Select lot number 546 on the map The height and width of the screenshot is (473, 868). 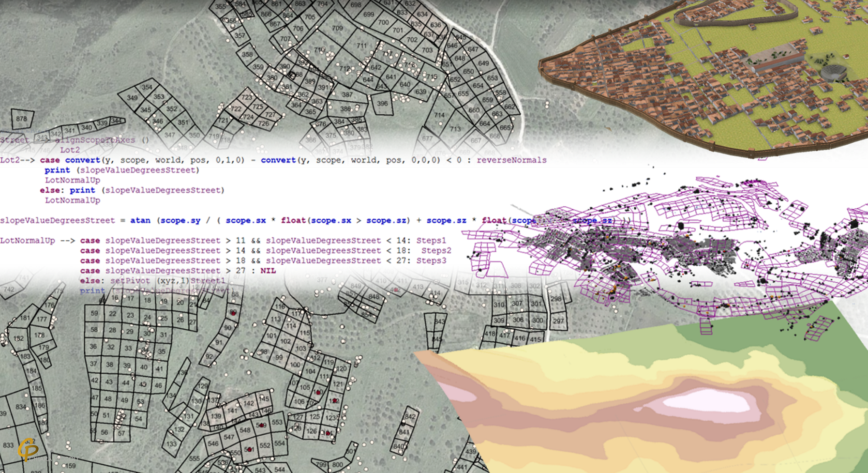tap(213, 443)
